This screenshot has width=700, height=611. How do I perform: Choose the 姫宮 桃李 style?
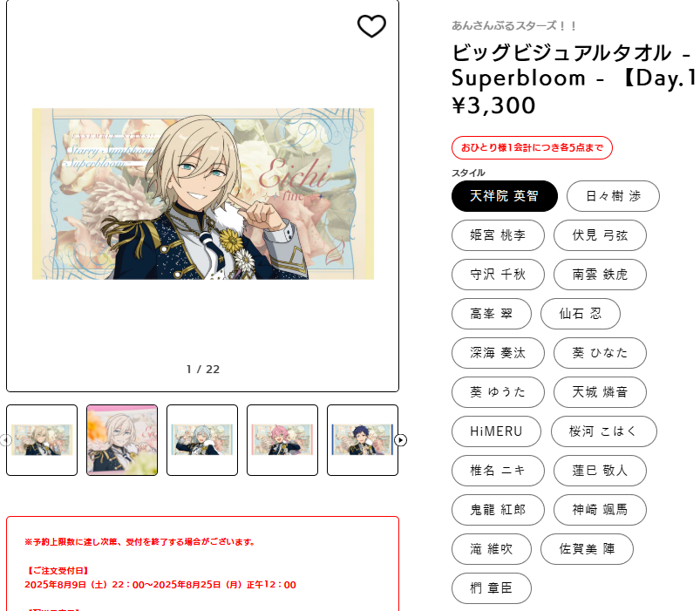pyautogui.click(x=498, y=235)
